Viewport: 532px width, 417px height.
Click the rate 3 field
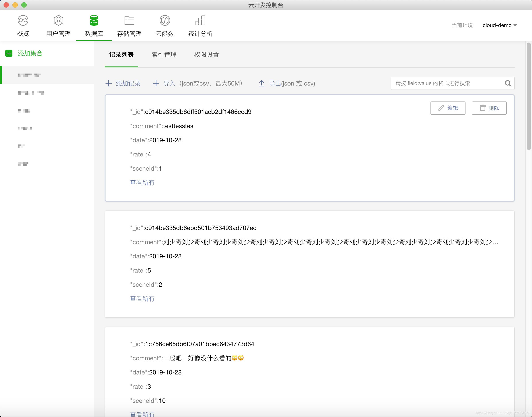(x=141, y=386)
